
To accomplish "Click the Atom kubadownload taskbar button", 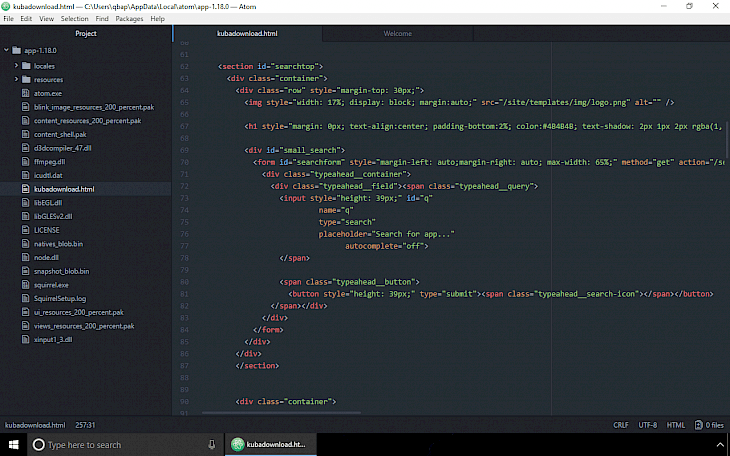I will pos(271,444).
